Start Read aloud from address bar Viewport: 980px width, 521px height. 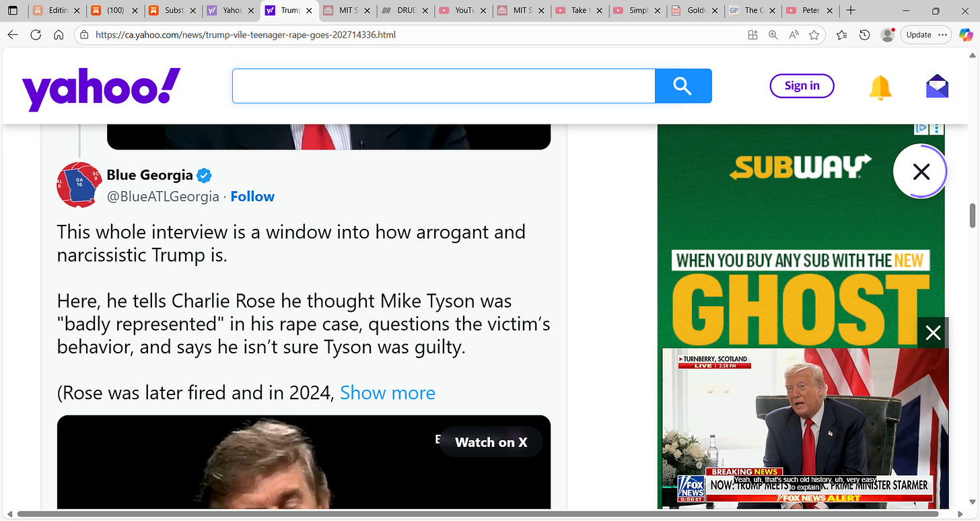click(794, 35)
